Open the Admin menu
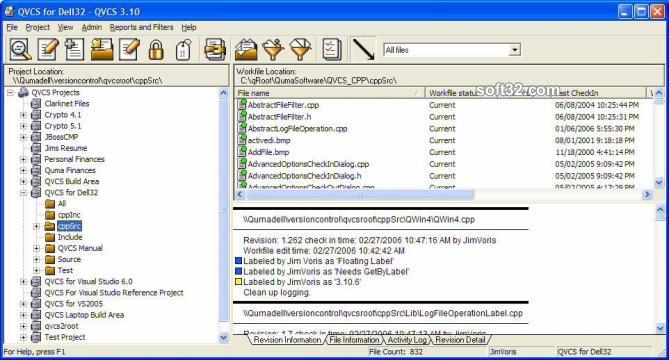669x360 pixels. point(92,27)
